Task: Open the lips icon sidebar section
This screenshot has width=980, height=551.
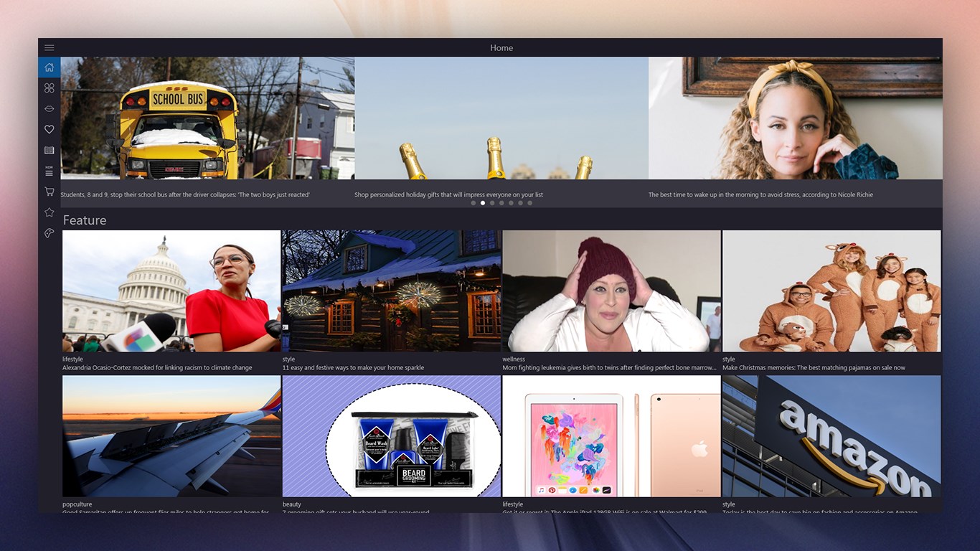Action: pos(49,109)
